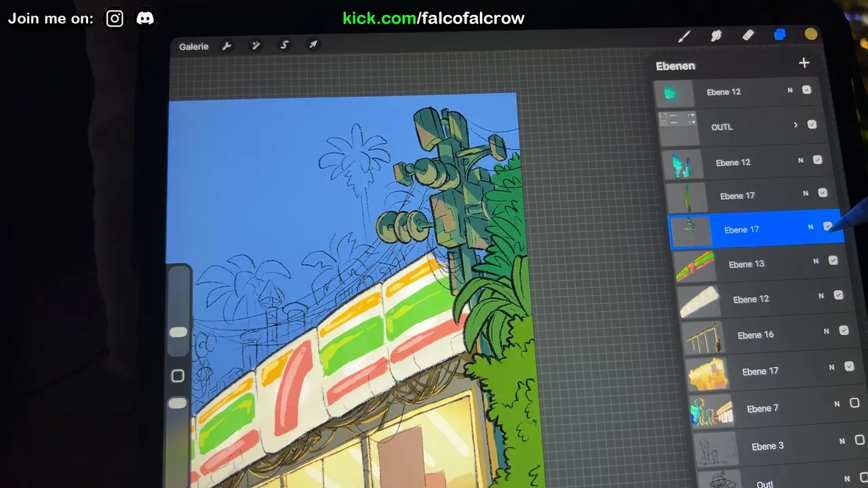This screenshot has height=488, width=868.
Task: Show the Ebene 3 layer
Action: tap(859, 441)
